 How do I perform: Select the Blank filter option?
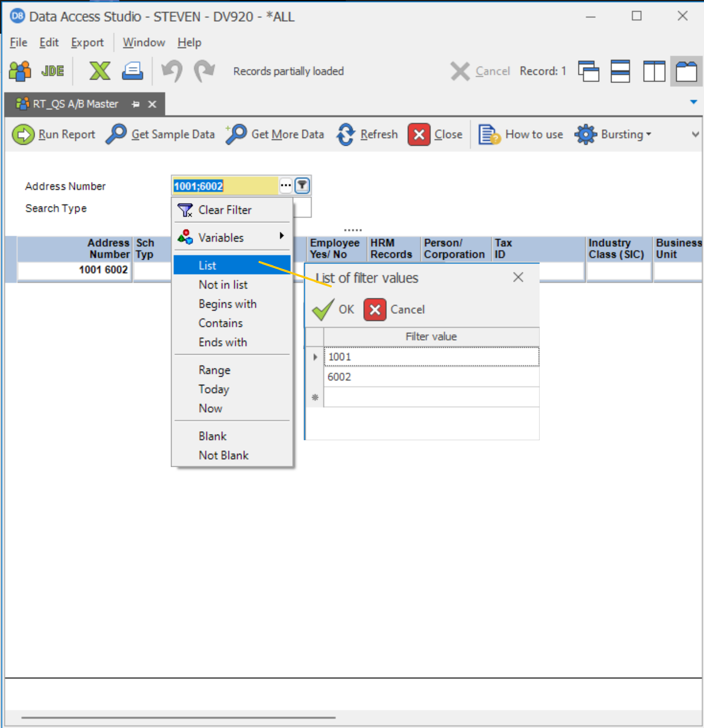232,436
